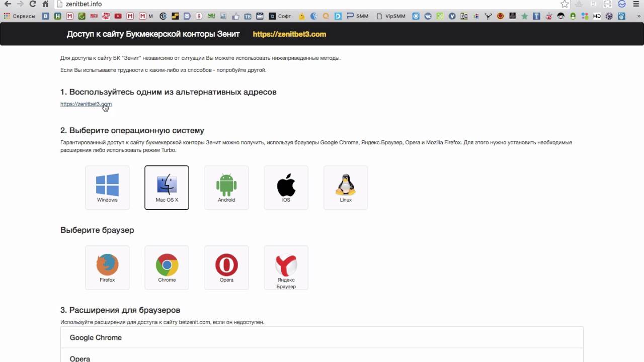The height and width of the screenshot is (362, 644).
Task: Open the green H bookmark icon
Action: (58, 16)
